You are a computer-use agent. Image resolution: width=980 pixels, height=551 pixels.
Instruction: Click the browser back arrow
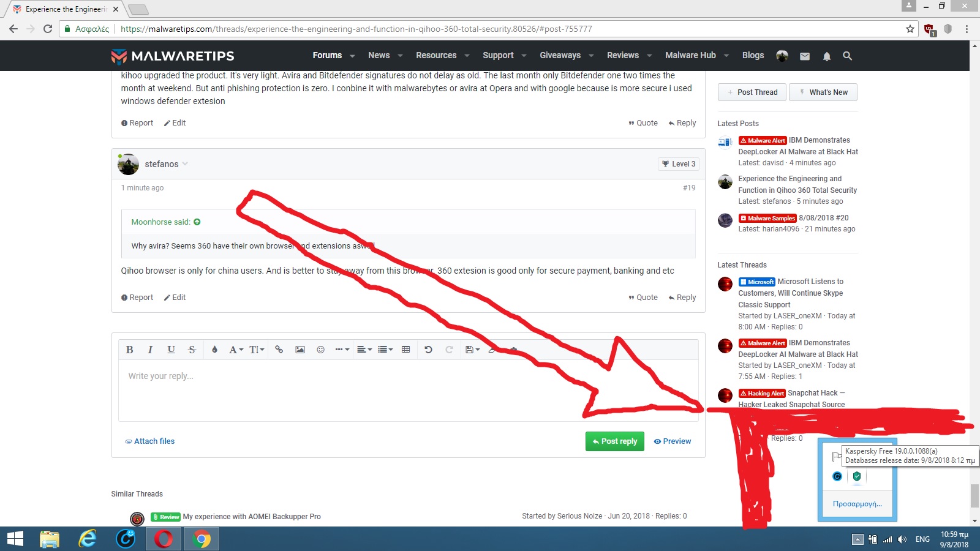click(13, 29)
